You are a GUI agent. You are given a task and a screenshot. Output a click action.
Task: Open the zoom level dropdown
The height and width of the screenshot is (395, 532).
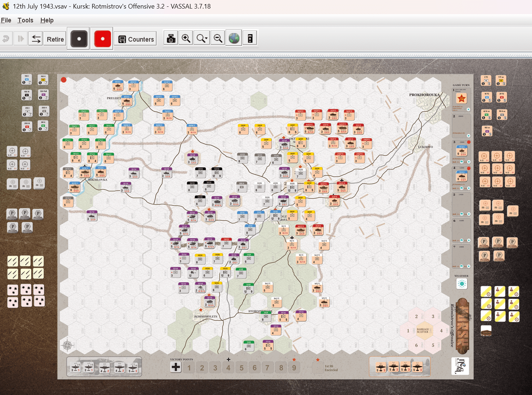pos(202,38)
